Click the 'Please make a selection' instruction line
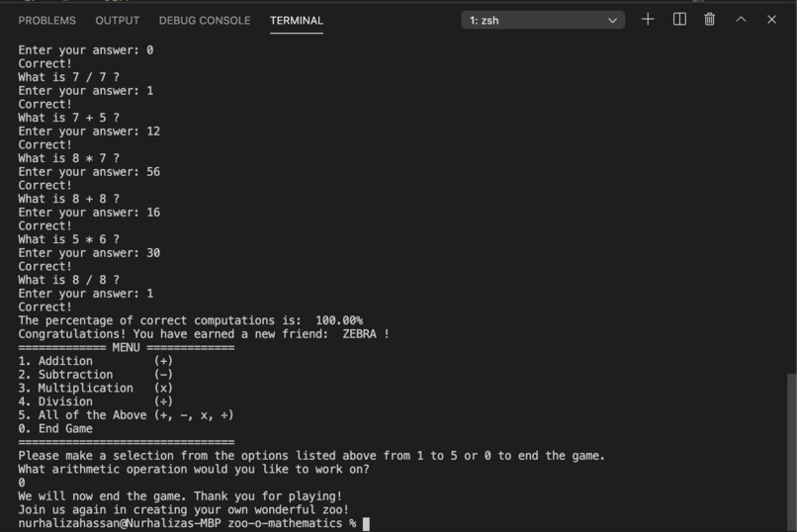The width and height of the screenshot is (797, 532). pyautogui.click(x=311, y=456)
